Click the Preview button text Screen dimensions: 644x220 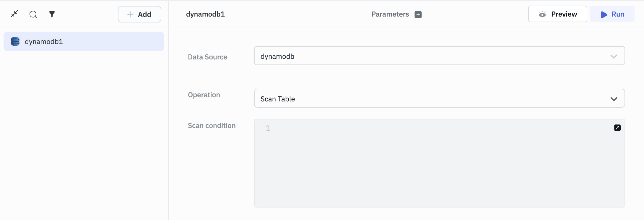(x=564, y=14)
